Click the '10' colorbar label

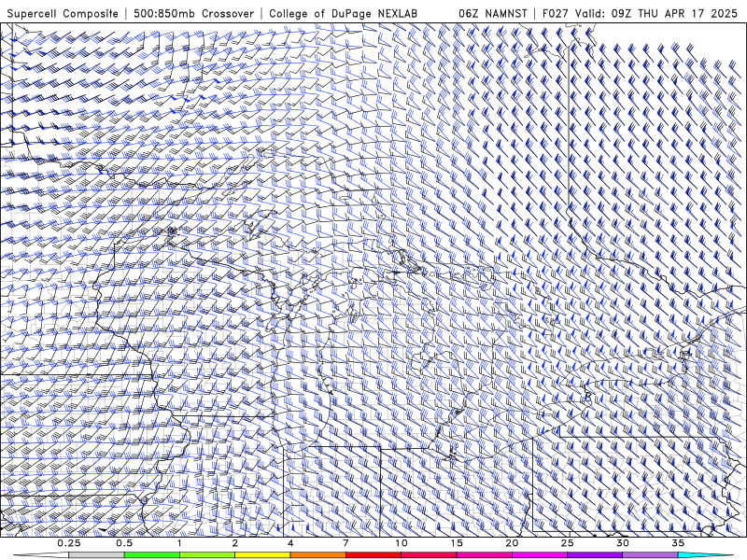tap(402, 543)
